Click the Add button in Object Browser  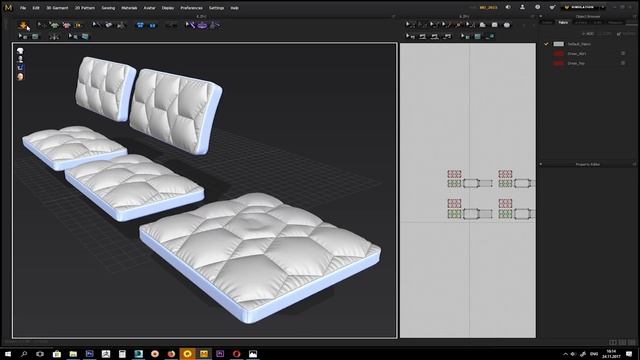point(588,34)
